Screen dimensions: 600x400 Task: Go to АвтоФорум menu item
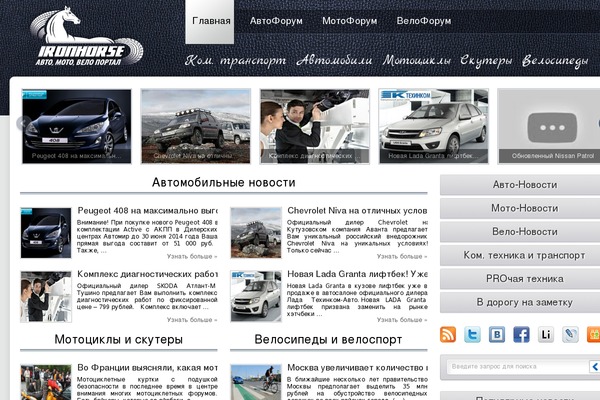click(x=276, y=21)
